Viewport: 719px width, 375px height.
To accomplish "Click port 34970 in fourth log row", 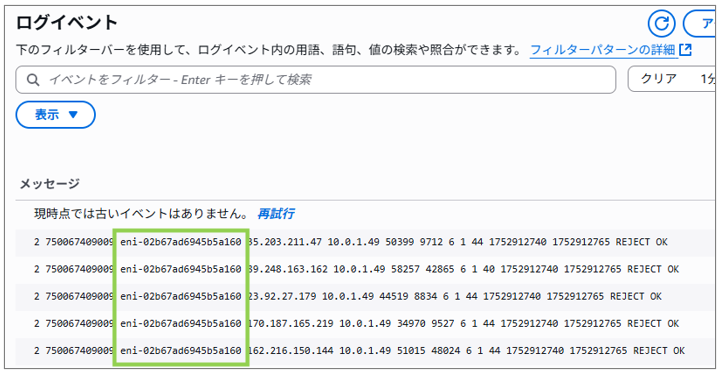I will click(x=411, y=324).
